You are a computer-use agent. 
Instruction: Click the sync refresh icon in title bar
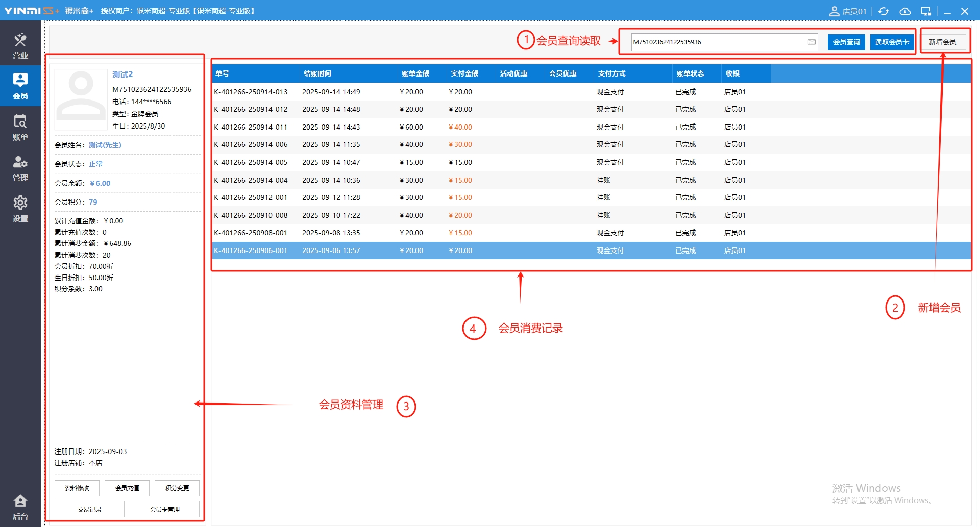coord(884,11)
